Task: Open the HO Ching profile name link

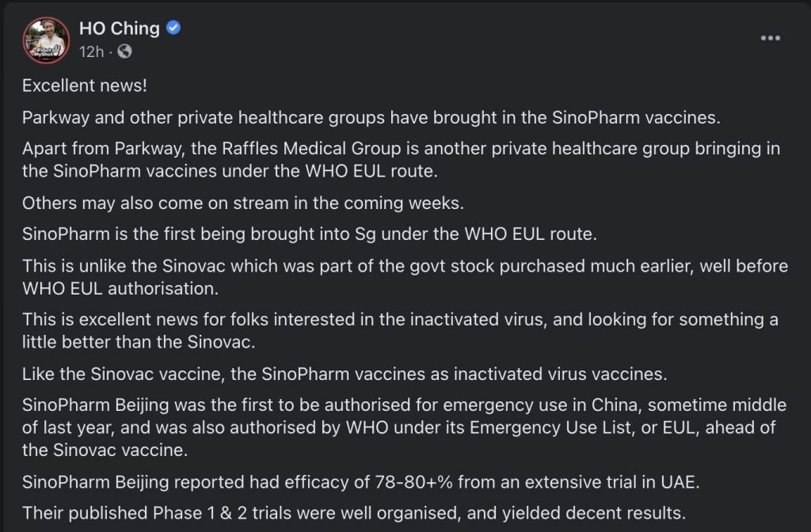Action: 119,28
